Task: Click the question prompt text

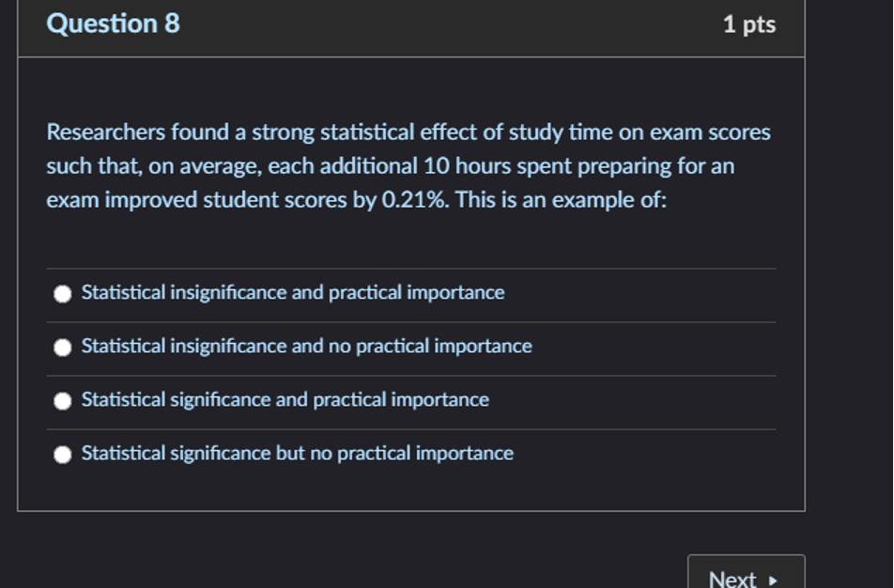Action: 408,165
